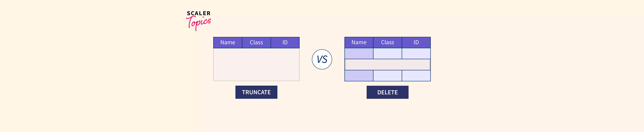The image size is (644, 132).
Task: Select Name header in the TRUNCATE table
Action: (x=228, y=43)
